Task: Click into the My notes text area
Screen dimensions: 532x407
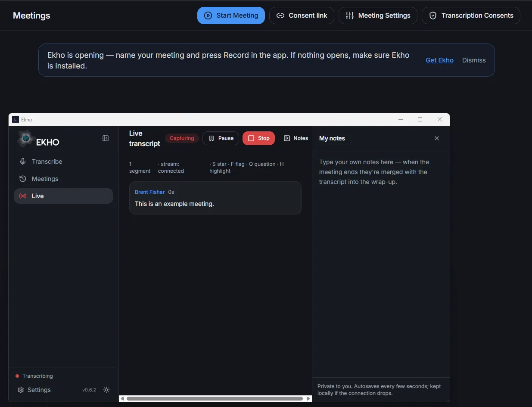Action: tap(381, 264)
